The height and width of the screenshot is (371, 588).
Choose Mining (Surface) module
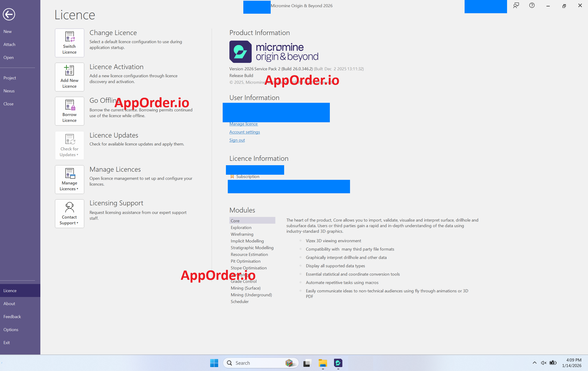click(252, 288)
